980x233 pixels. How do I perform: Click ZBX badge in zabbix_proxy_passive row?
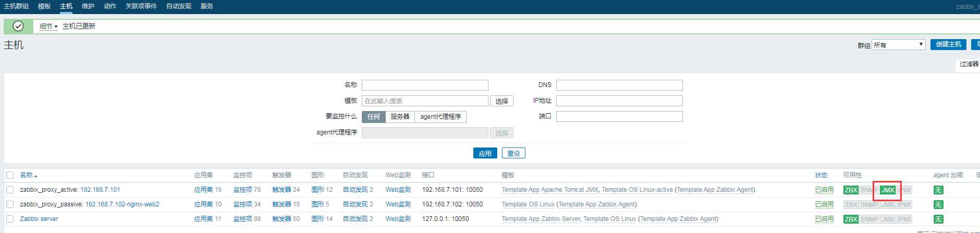[851, 204]
